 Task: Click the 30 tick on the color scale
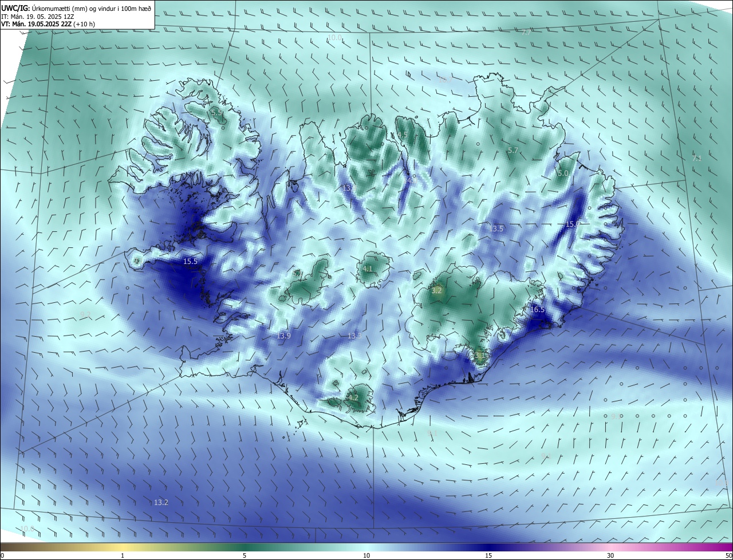(x=610, y=555)
